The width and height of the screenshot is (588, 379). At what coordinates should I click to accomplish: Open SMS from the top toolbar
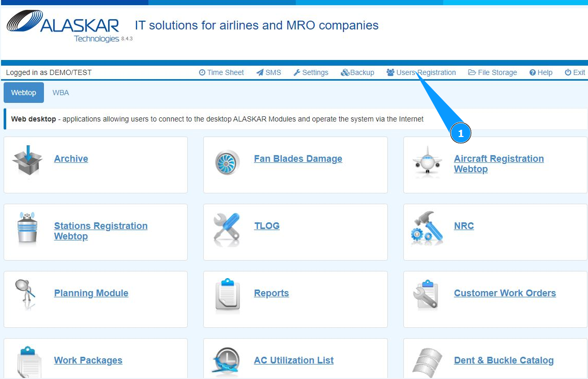pyautogui.click(x=268, y=72)
